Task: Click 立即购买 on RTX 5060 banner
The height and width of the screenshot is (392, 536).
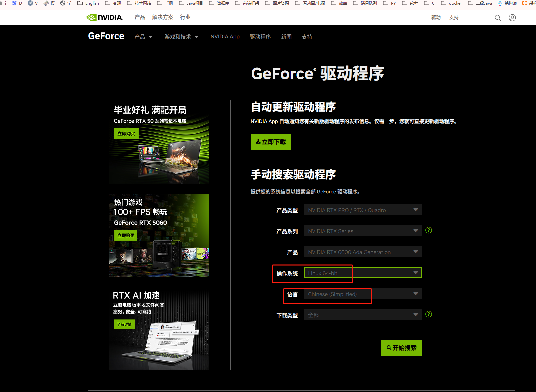Action: click(x=126, y=235)
